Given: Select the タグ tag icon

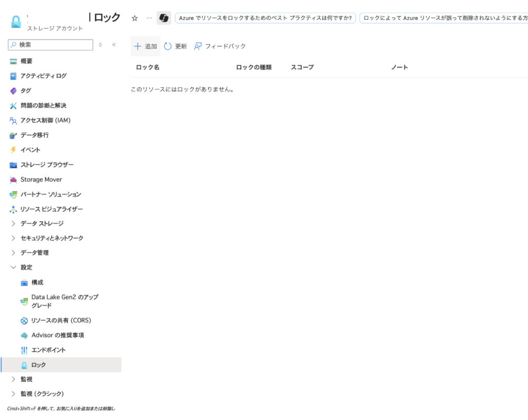Looking at the screenshot, I should 13,91.
